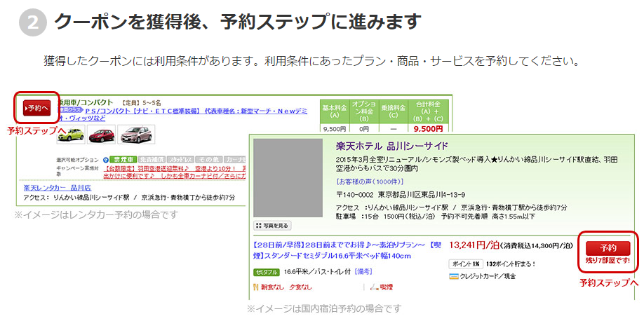Click the 合計料金 table header
Image resolution: width=644 pixels, height=321 pixels.
pyautogui.click(x=427, y=111)
